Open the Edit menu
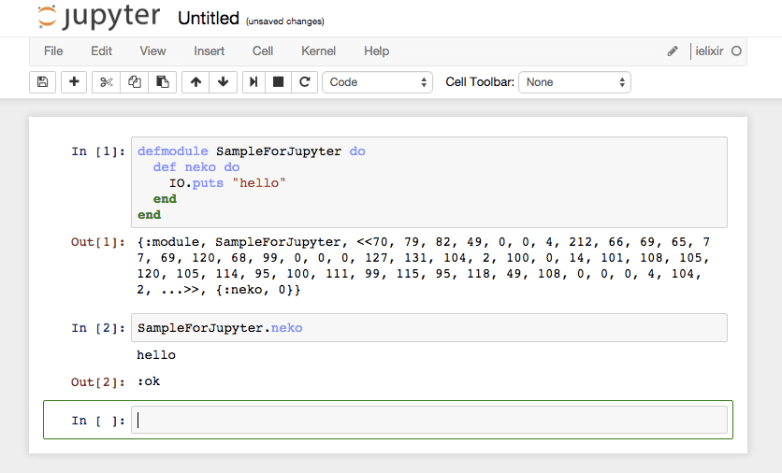Image resolution: width=782 pixels, height=473 pixels. (x=101, y=51)
